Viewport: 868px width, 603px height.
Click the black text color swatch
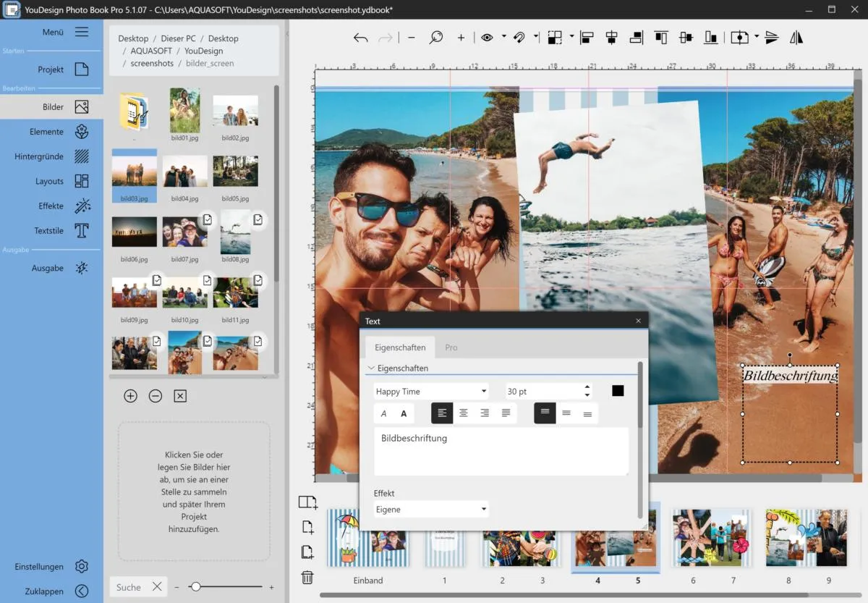tap(618, 391)
